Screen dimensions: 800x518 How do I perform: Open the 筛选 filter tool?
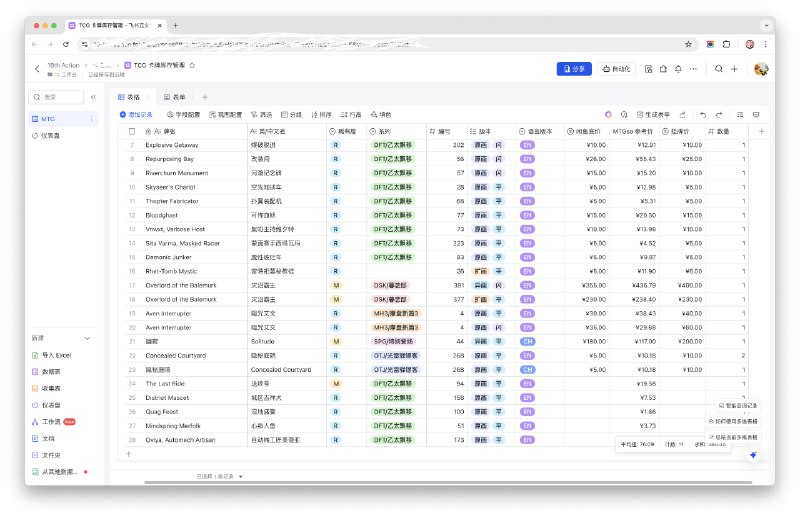(262, 115)
